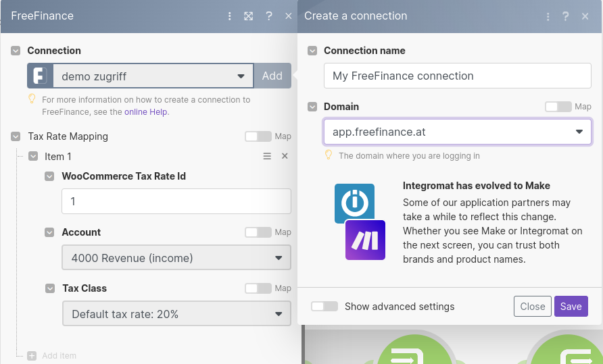Image resolution: width=603 pixels, height=364 pixels.
Task: Open help for the FreeFinance panel
Action: coord(269,16)
